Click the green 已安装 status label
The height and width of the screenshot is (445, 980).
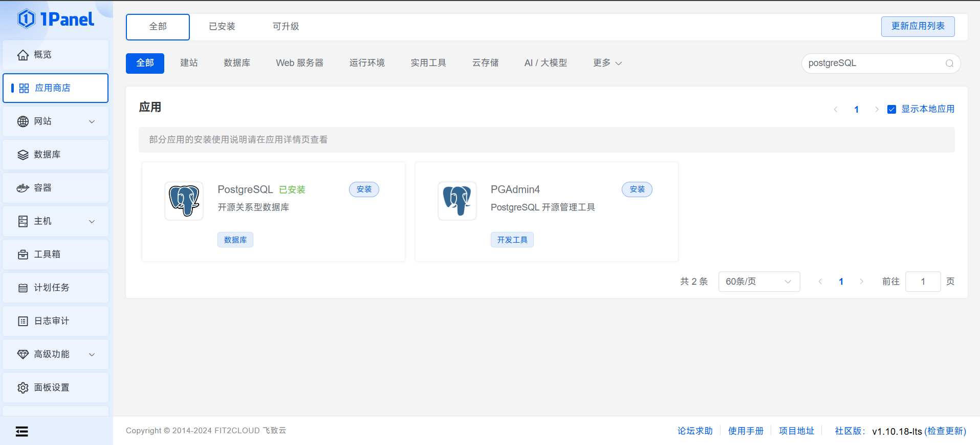292,189
